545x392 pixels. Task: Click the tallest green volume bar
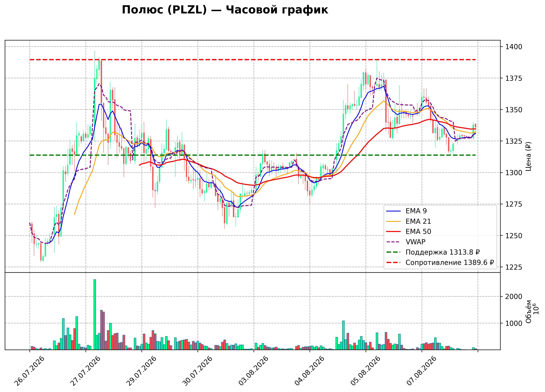[95, 315]
